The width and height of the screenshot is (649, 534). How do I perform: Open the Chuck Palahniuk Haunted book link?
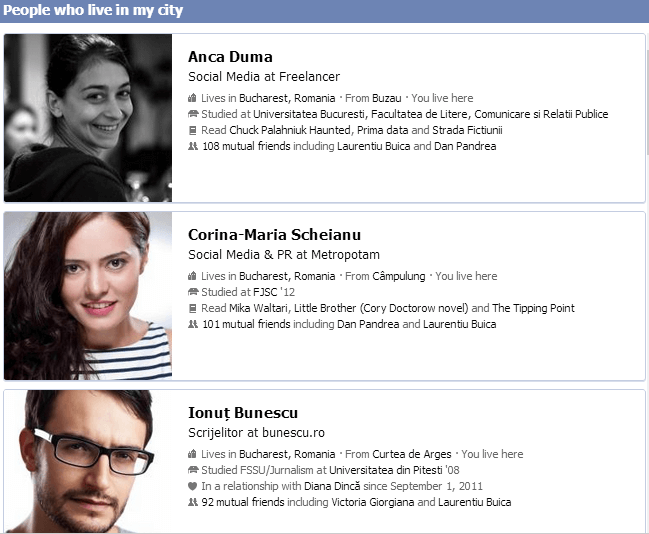(290, 130)
